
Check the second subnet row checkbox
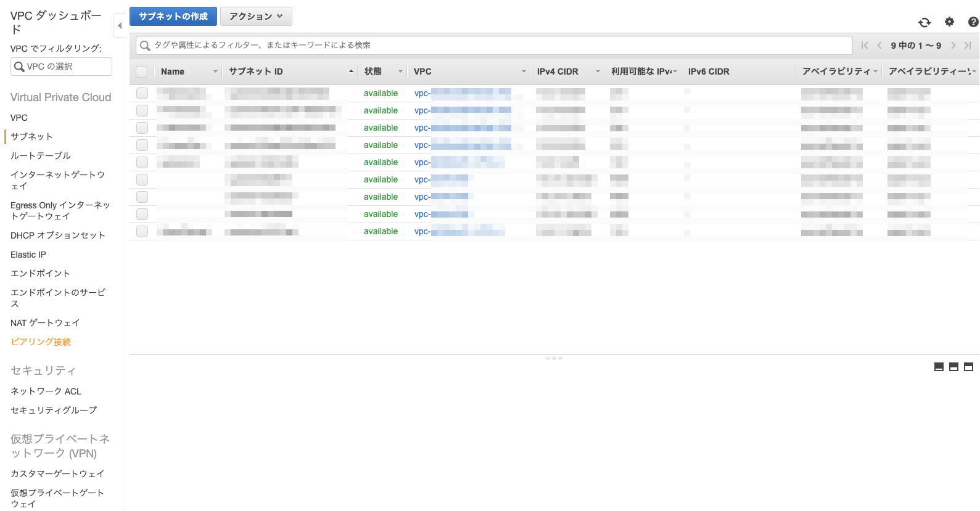coord(142,110)
